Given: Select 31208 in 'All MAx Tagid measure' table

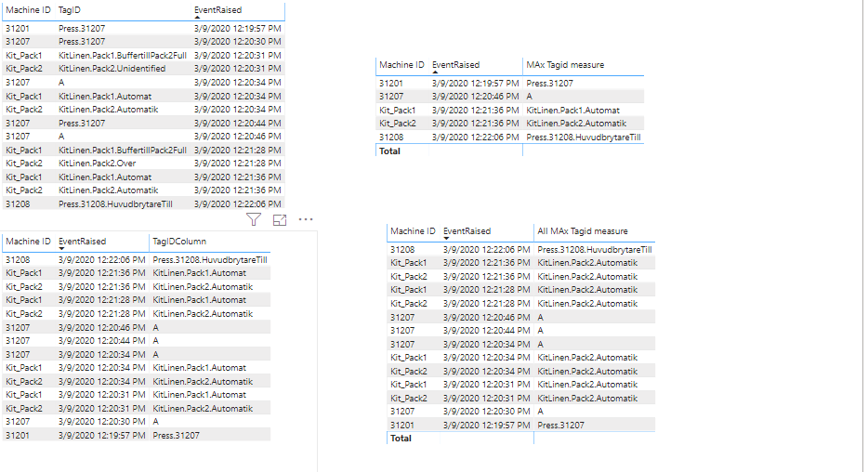Looking at the screenshot, I should [x=402, y=250].
